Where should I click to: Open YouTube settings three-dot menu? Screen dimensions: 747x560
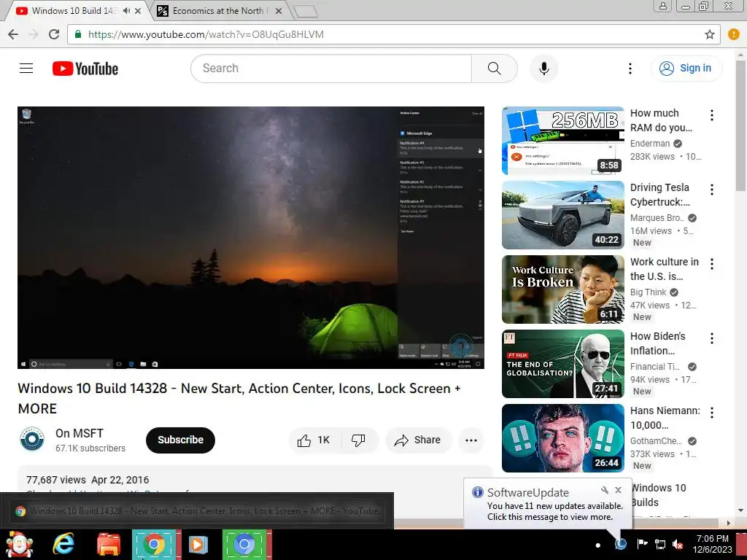[630, 69]
